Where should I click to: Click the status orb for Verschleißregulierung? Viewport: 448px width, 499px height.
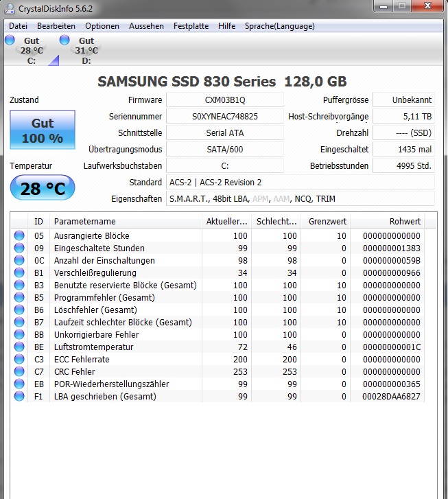coord(19,272)
